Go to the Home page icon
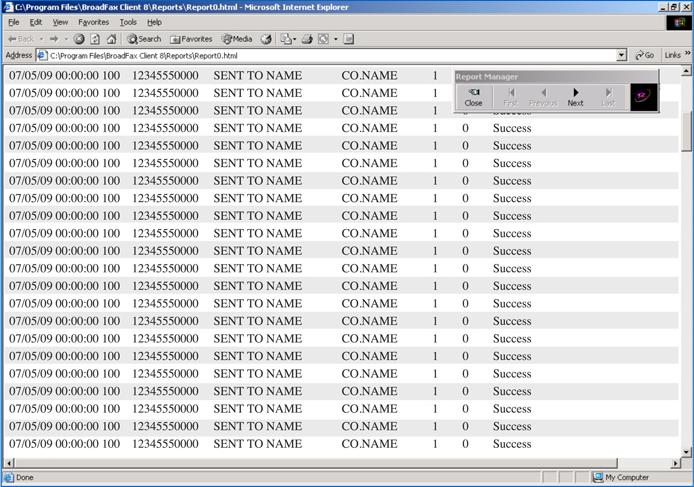 click(x=111, y=39)
